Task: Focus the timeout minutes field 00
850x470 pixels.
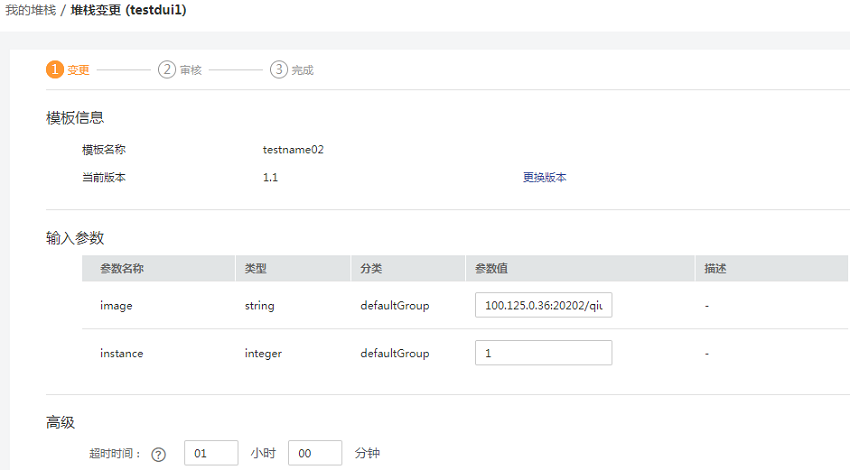Action: tap(315, 453)
